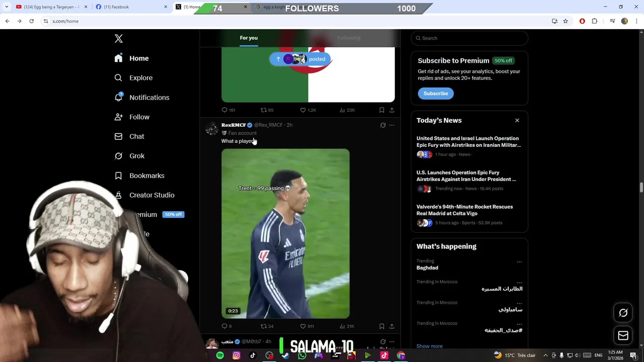The height and width of the screenshot is (362, 644).
Task: Click the new posts pill
Action: 300,59
